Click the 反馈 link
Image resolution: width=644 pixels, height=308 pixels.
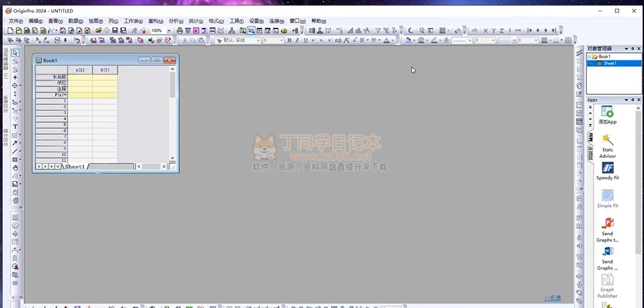click(552, 298)
